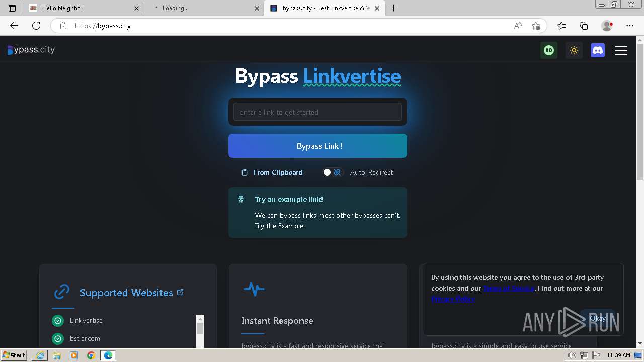The width and height of the screenshot is (644, 362).
Task: Click the green AD icon in header
Action: click(549, 50)
